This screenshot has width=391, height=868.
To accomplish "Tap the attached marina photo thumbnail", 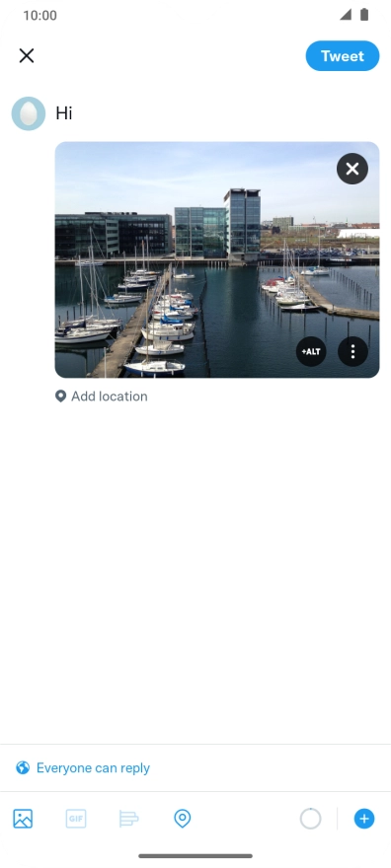I will click(x=217, y=259).
